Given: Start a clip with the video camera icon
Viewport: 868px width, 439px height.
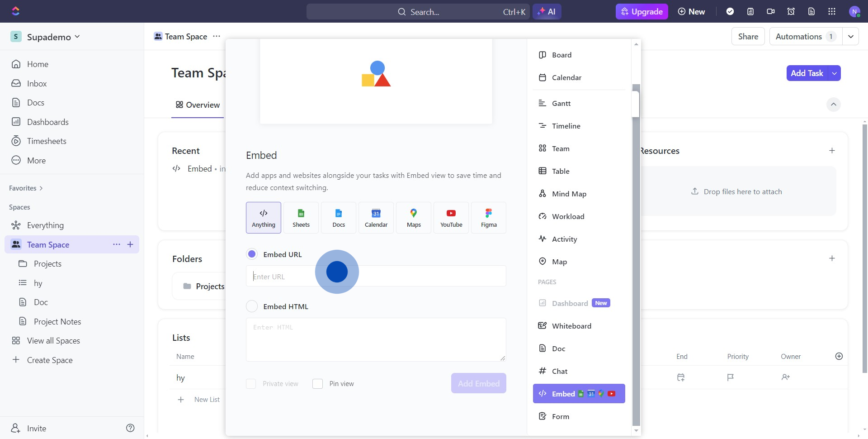Looking at the screenshot, I should 771,12.
